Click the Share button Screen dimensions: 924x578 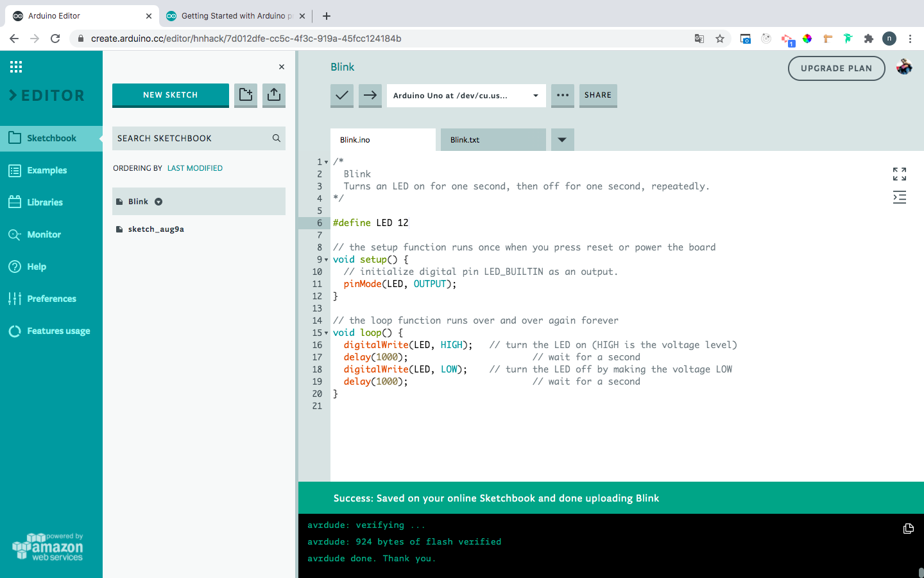click(x=598, y=96)
